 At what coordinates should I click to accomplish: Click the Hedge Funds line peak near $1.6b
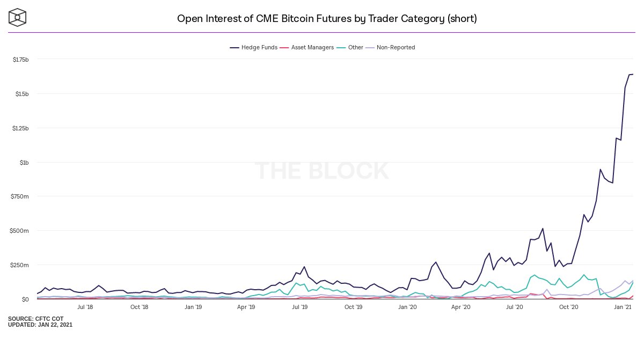point(631,75)
